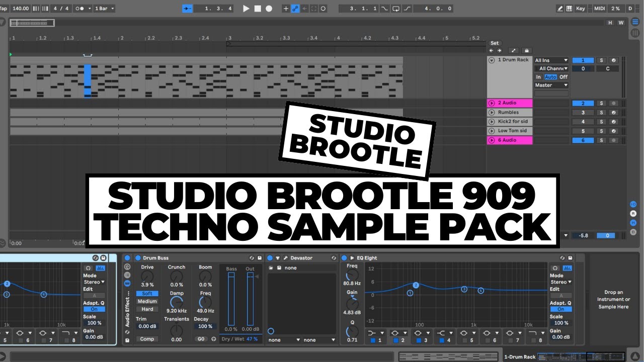Click the Drum Buss Drive knob

(x=147, y=277)
